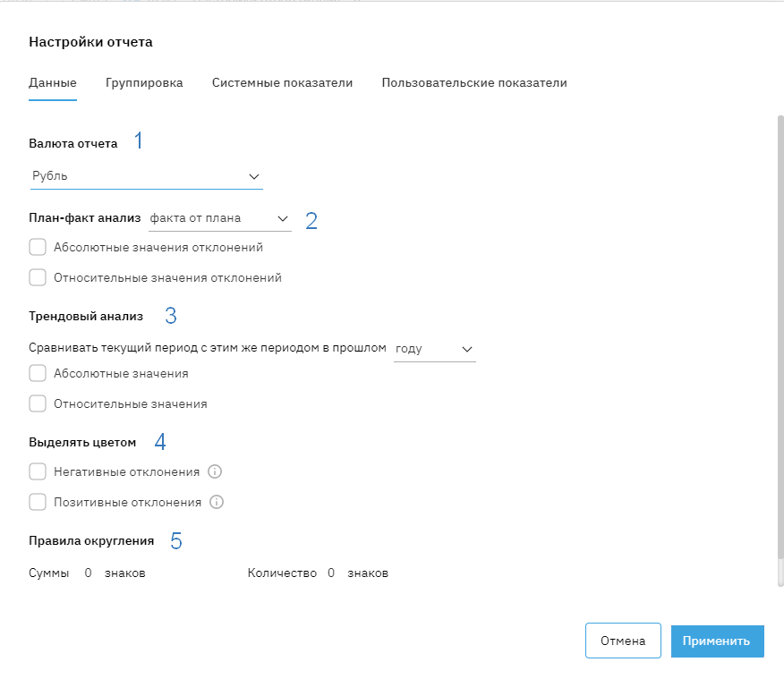Click the Суммы rounding digits field

pos(88,573)
